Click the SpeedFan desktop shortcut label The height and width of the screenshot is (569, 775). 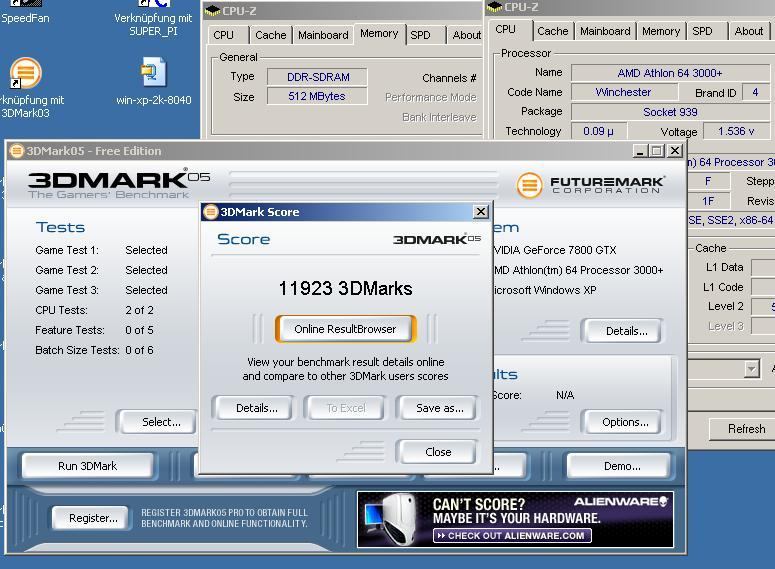pos(25,18)
